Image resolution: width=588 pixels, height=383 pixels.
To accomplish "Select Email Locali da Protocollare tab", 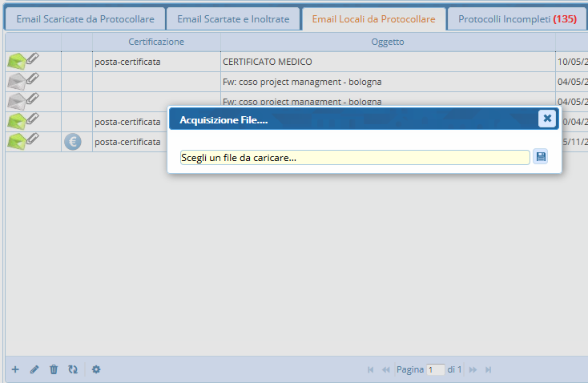I will pos(374,19).
